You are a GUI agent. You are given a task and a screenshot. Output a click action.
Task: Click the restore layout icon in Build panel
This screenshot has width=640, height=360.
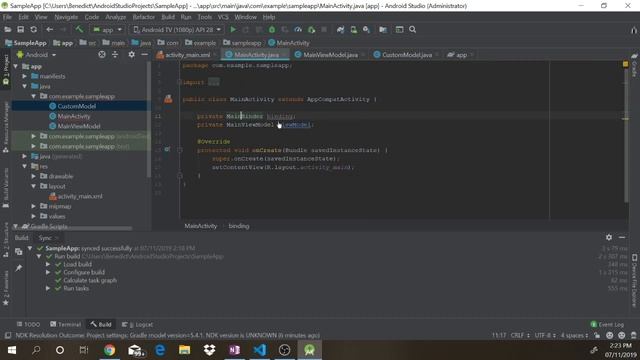[19, 252]
